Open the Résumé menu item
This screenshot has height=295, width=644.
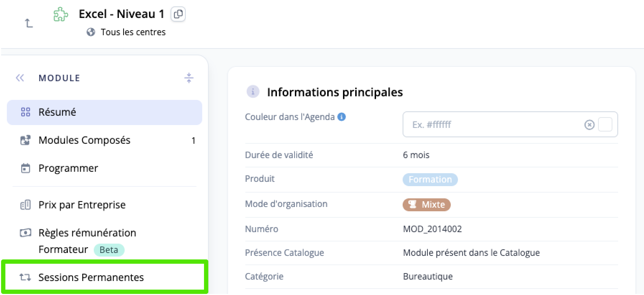click(105, 112)
